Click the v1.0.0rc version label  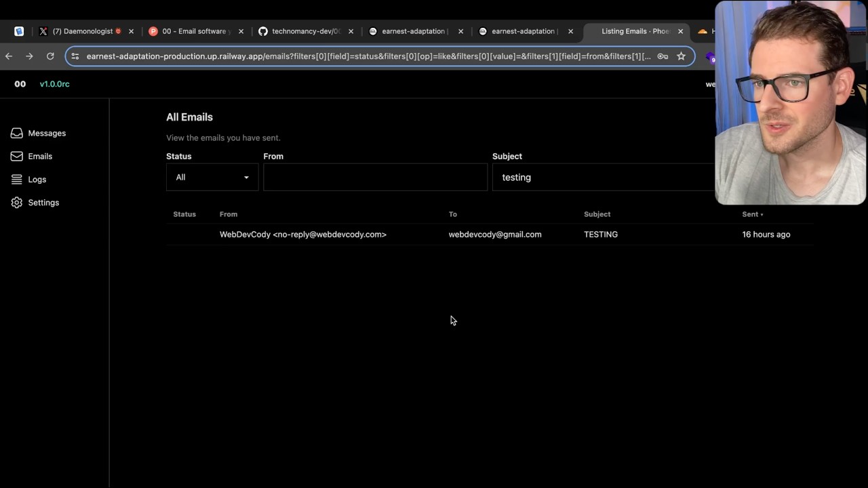tap(54, 84)
